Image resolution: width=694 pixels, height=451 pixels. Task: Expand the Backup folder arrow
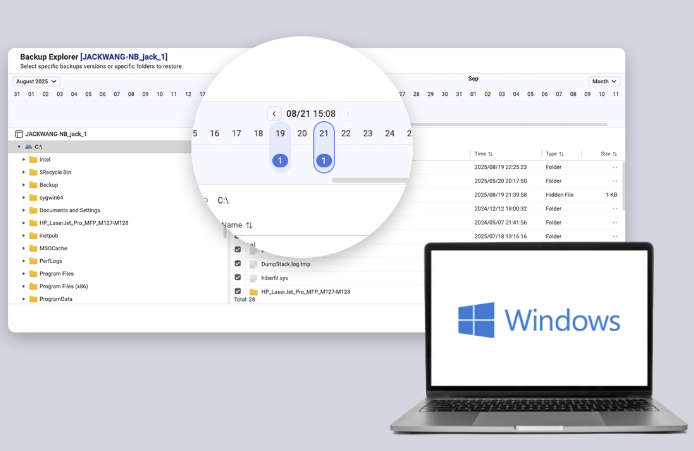pyautogui.click(x=24, y=185)
